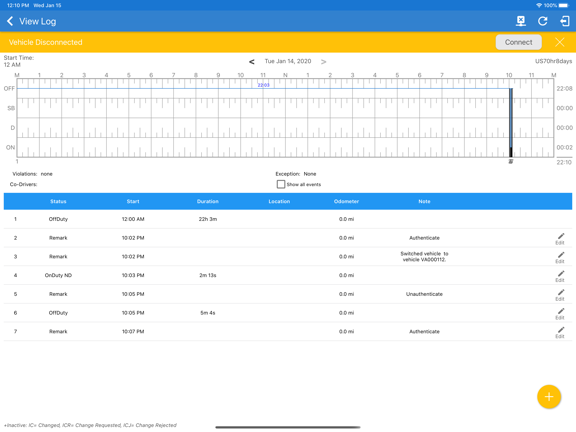
Task: Tap the Duration column header
Action: (x=208, y=201)
